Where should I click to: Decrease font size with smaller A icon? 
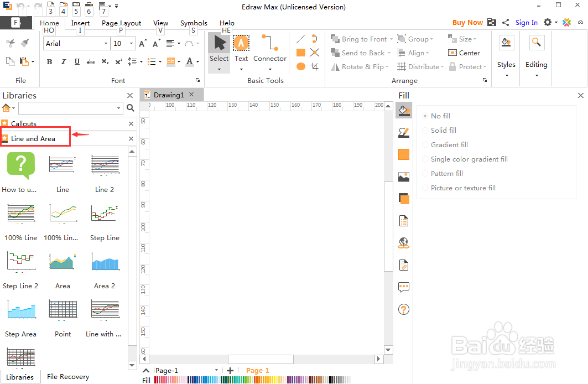pos(157,44)
